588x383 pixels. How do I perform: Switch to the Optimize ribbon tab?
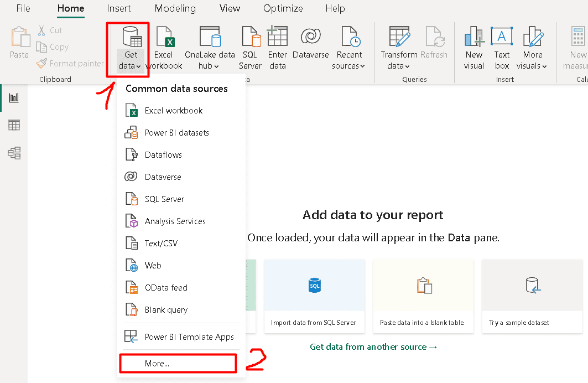pyautogui.click(x=283, y=8)
